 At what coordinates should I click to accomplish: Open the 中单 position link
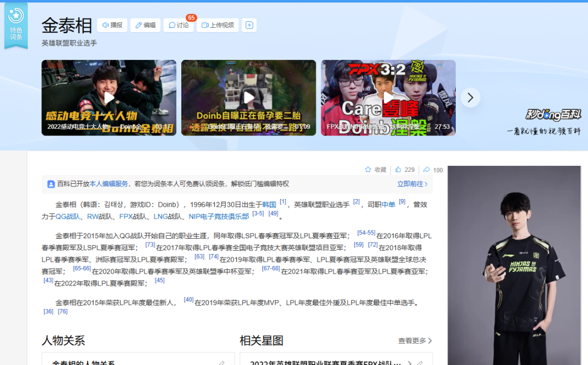[x=388, y=205]
